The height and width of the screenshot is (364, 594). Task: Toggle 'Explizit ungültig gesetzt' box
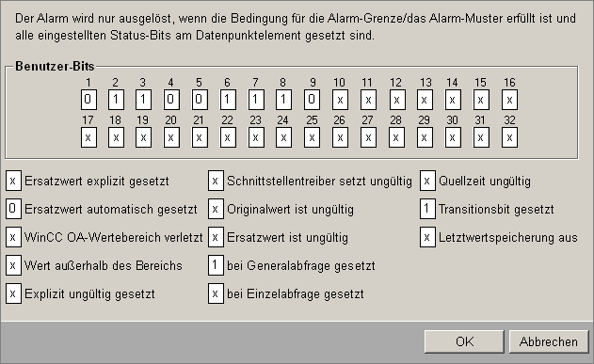(x=13, y=293)
